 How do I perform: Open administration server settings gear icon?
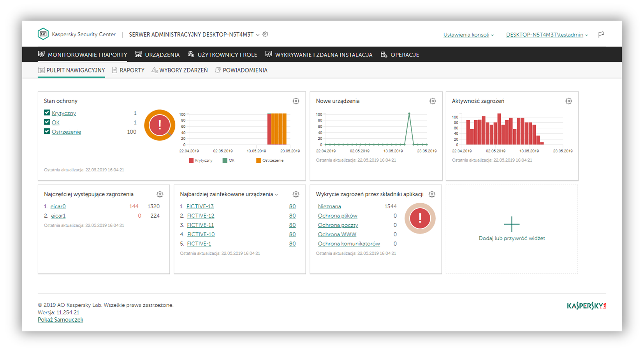(x=265, y=34)
